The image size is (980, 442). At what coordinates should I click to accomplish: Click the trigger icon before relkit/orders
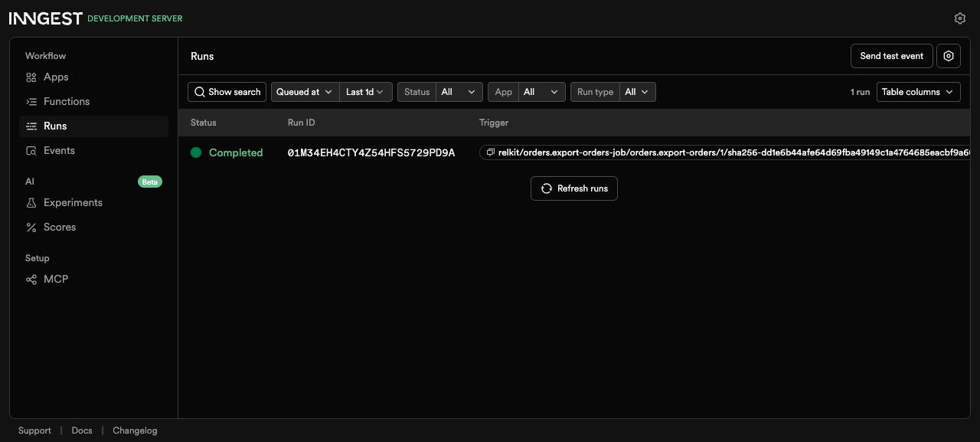(491, 152)
